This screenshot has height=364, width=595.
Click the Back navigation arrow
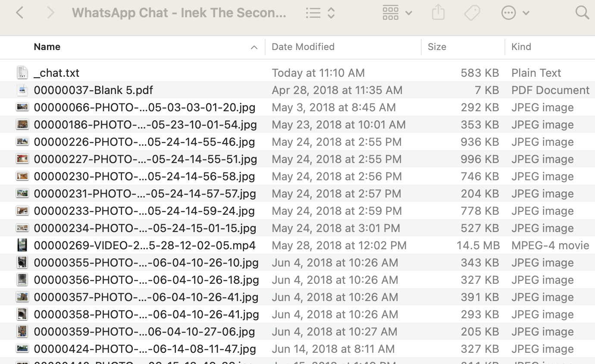tap(20, 13)
